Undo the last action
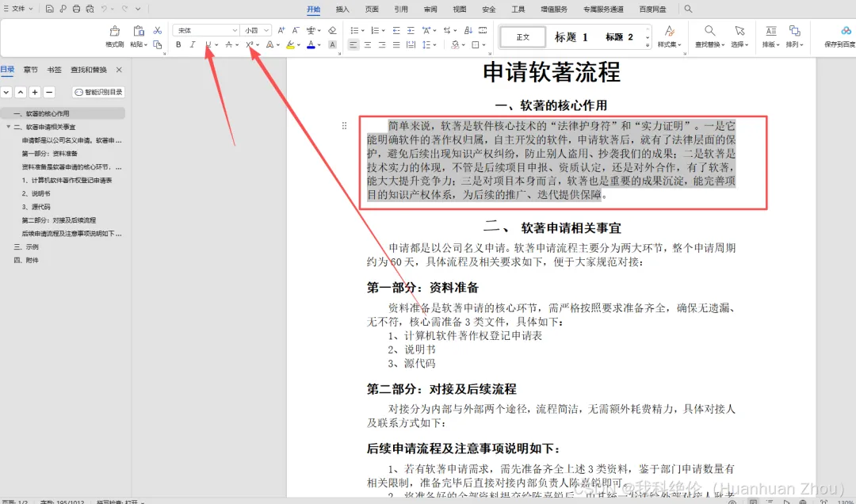 coord(105,9)
